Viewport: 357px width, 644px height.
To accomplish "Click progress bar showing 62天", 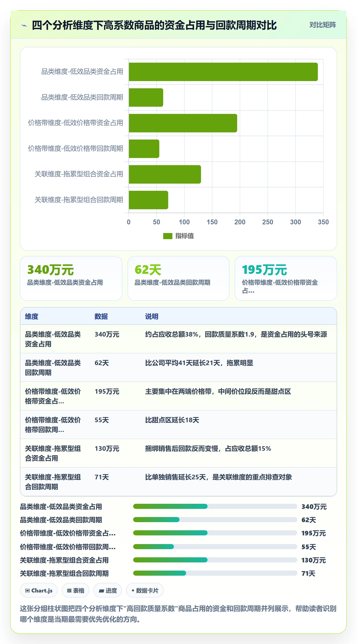I will (215, 520).
